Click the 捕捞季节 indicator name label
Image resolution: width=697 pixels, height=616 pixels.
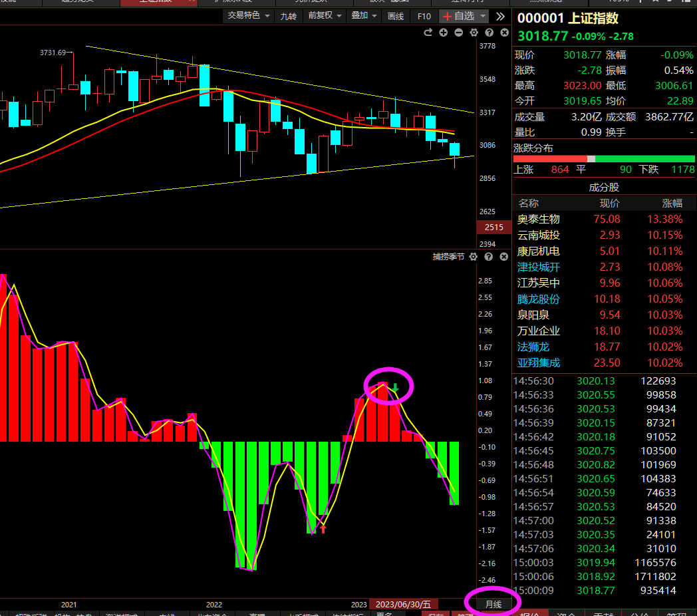tap(448, 257)
